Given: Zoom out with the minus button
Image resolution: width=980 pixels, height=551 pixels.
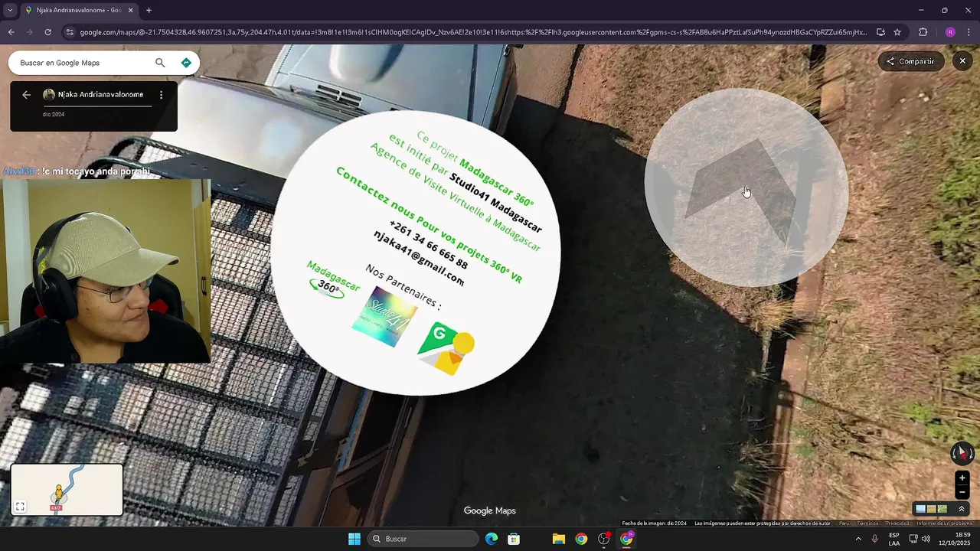Looking at the screenshot, I should pyautogui.click(x=962, y=493).
